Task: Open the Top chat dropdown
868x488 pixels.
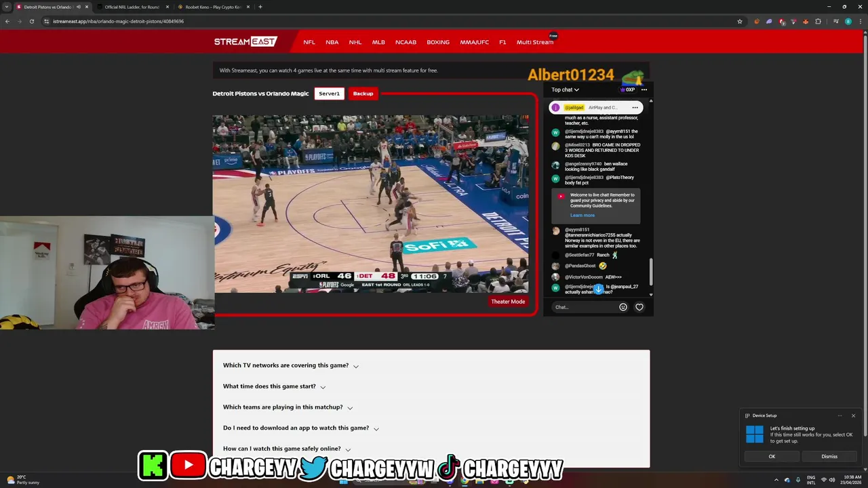Action: [x=565, y=89]
